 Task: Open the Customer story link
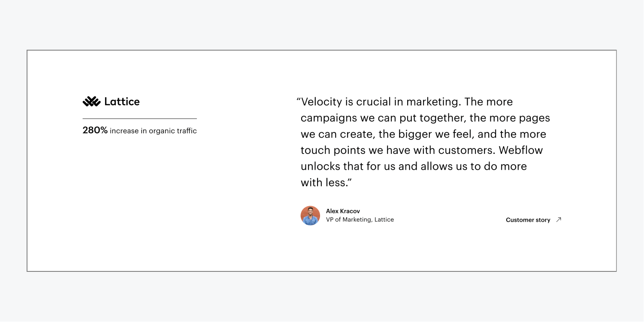pyautogui.click(x=528, y=220)
